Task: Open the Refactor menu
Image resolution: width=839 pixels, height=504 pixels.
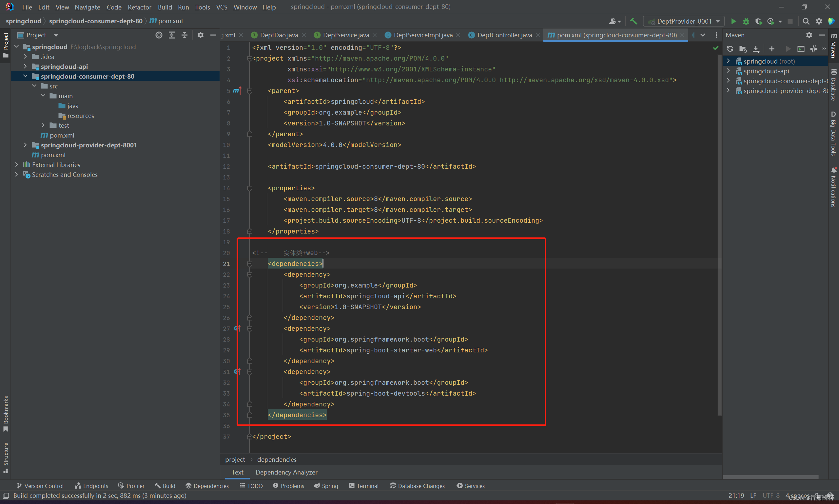Action: click(139, 7)
